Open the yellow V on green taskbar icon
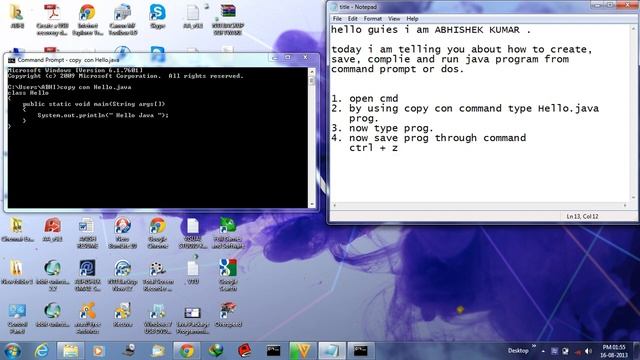 [302, 350]
